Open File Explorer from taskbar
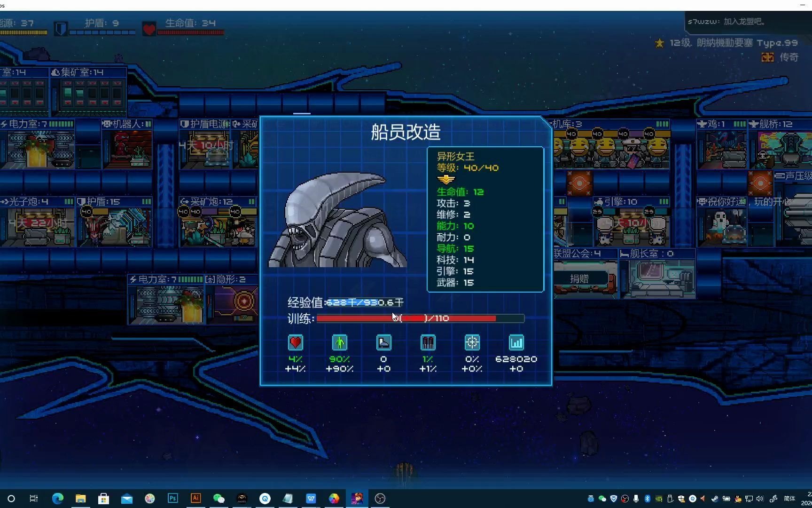 tap(81, 499)
